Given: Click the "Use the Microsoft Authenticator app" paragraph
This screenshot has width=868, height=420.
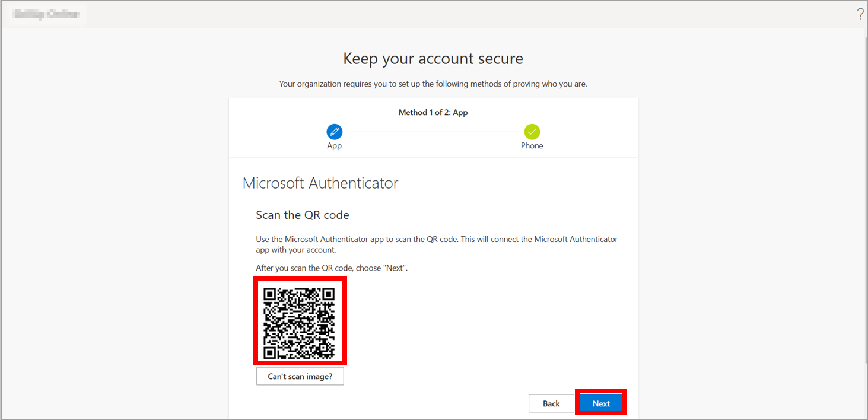Looking at the screenshot, I should [x=437, y=244].
